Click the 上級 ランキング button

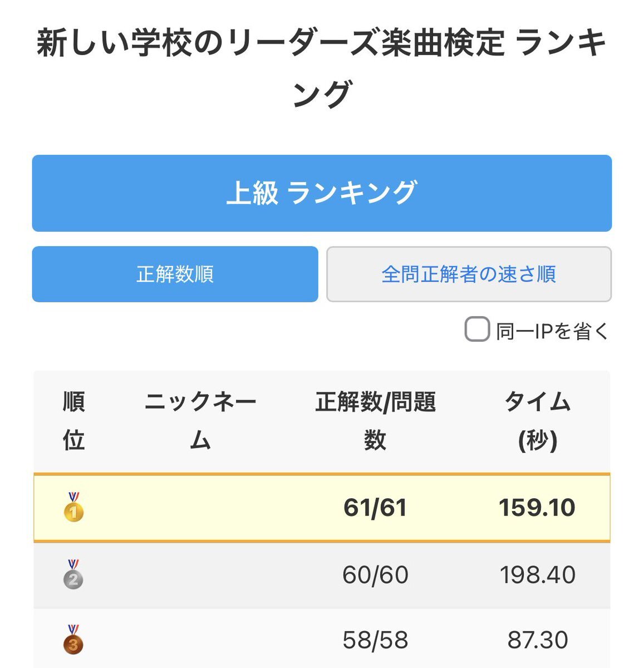(x=322, y=193)
